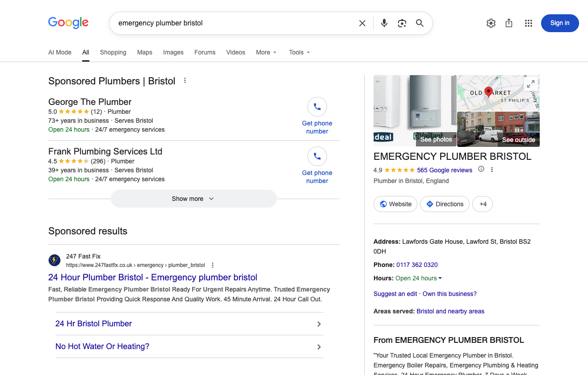Open search by image camera icon
Image resolution: width=588 pixels, height=375 pixels.
coord(402,23)
